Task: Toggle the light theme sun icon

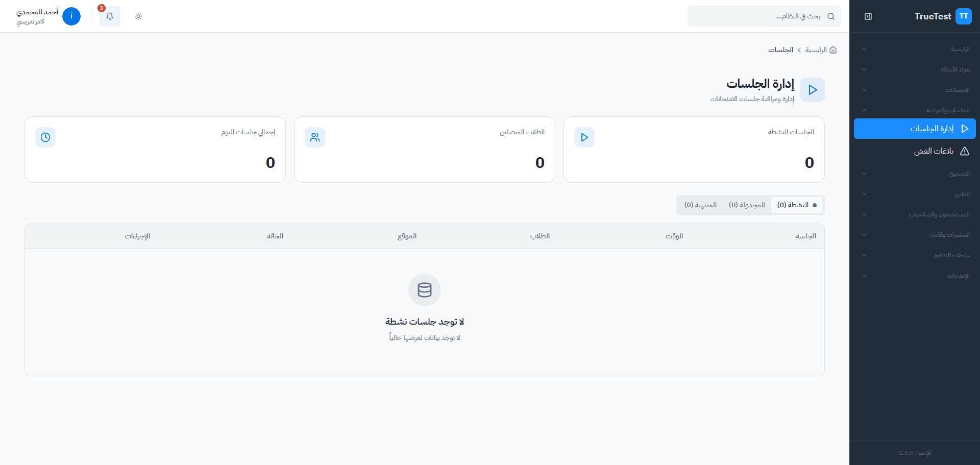Action: coord(138,16)
